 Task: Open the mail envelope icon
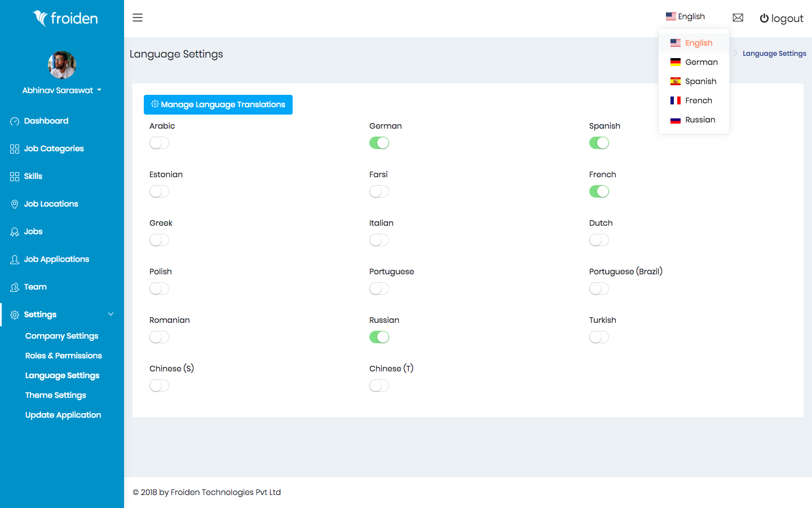[x=738, y=18]
